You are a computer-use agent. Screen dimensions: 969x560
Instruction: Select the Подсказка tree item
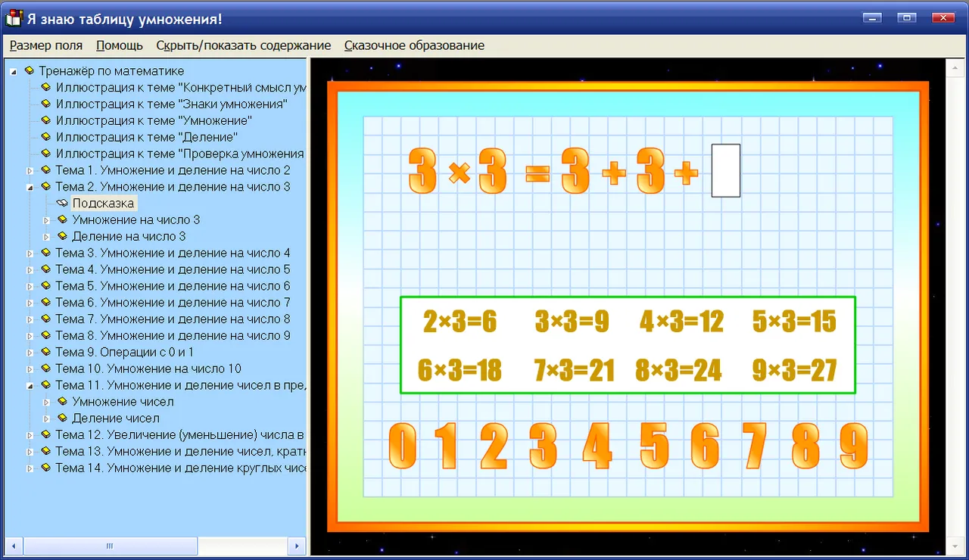pos(104,204)
